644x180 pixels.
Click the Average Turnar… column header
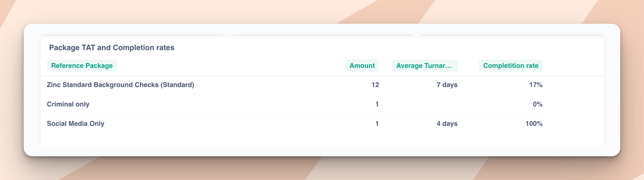tap(425, 66)
